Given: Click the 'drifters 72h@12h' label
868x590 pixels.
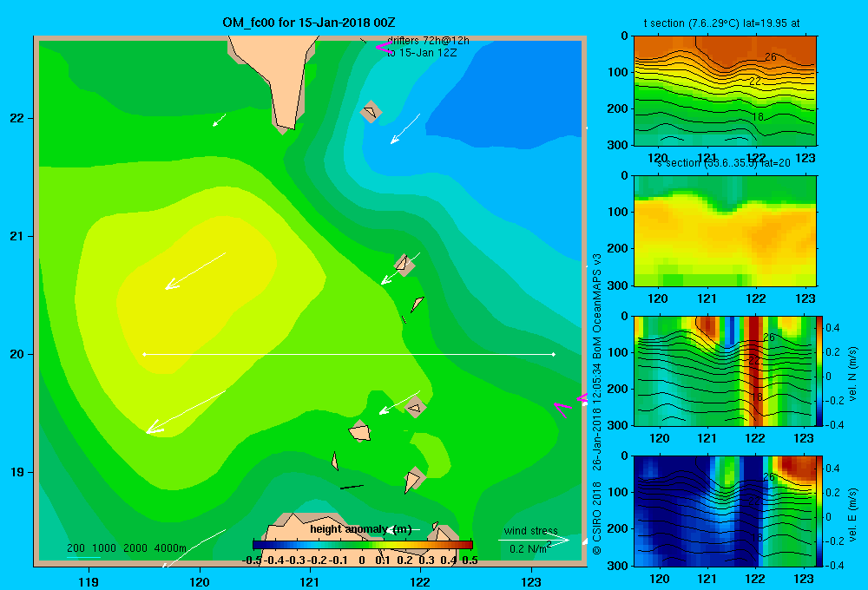Looking at the screenshot, I should point(428,41).
